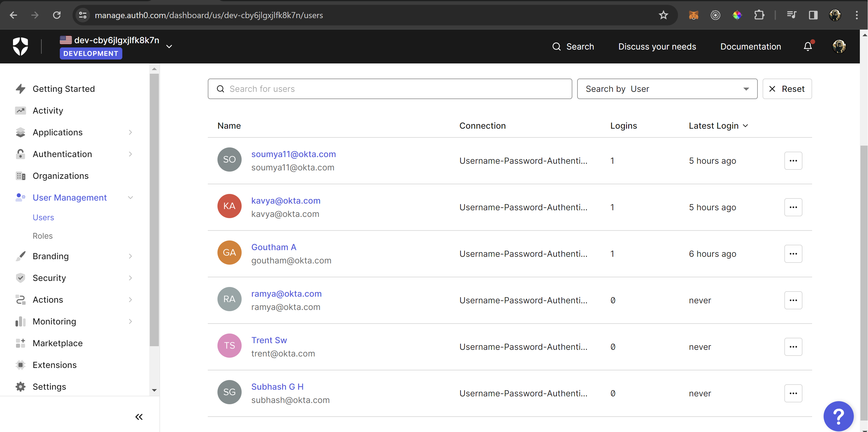Open notifications bell
Screen dimensions: 868x432
[808, 47]
